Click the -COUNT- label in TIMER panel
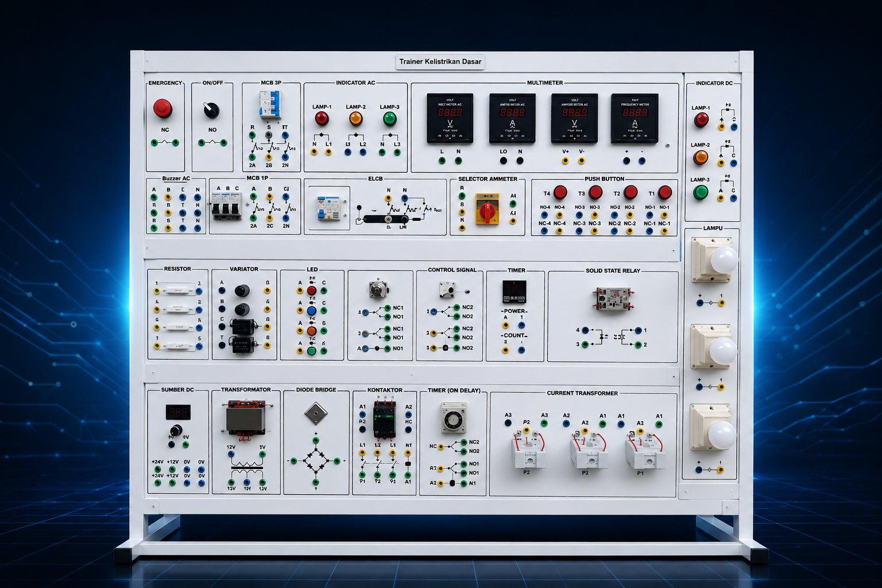882x588 pixels. 514,335
